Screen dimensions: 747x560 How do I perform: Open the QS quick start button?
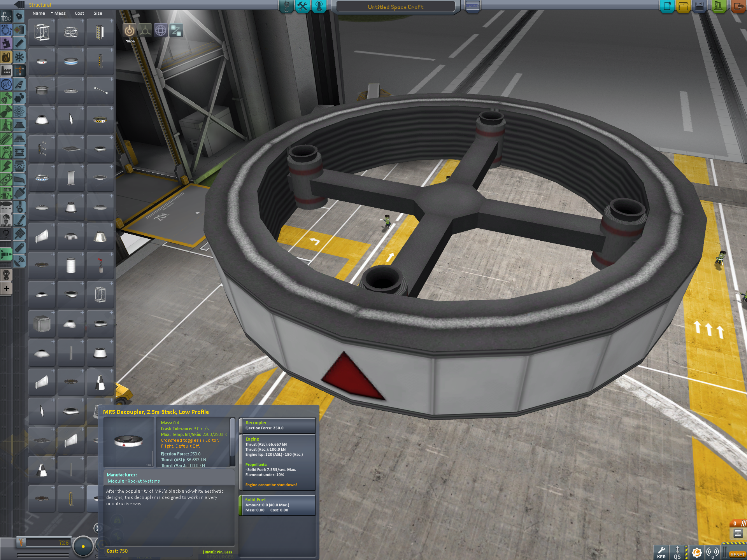pos(677,553)
